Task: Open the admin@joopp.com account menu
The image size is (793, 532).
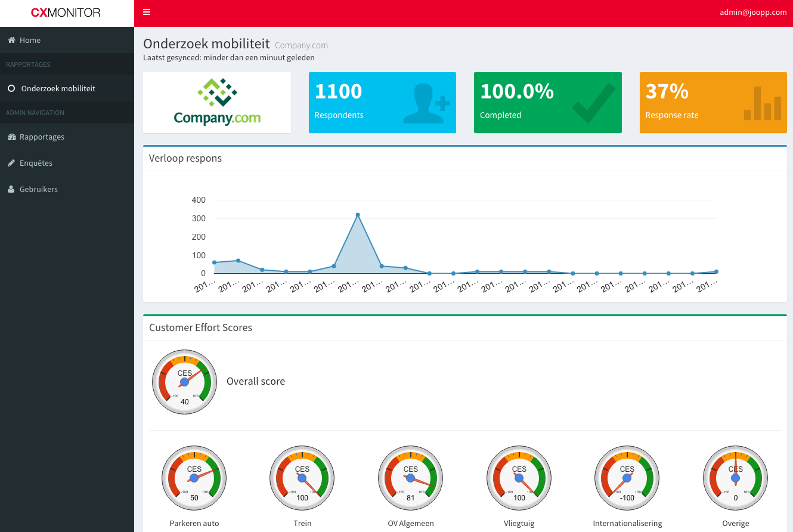Action: (753, 13)
